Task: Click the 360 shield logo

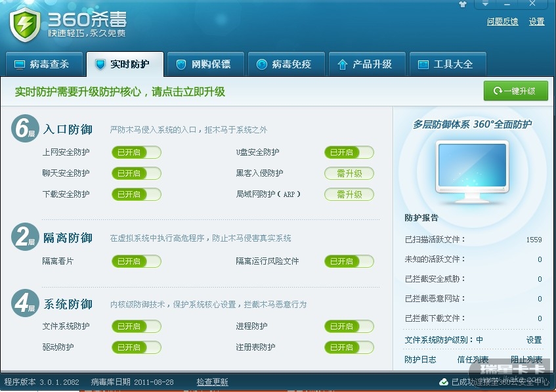Action: pyautogui.click(x=24, y=24)
